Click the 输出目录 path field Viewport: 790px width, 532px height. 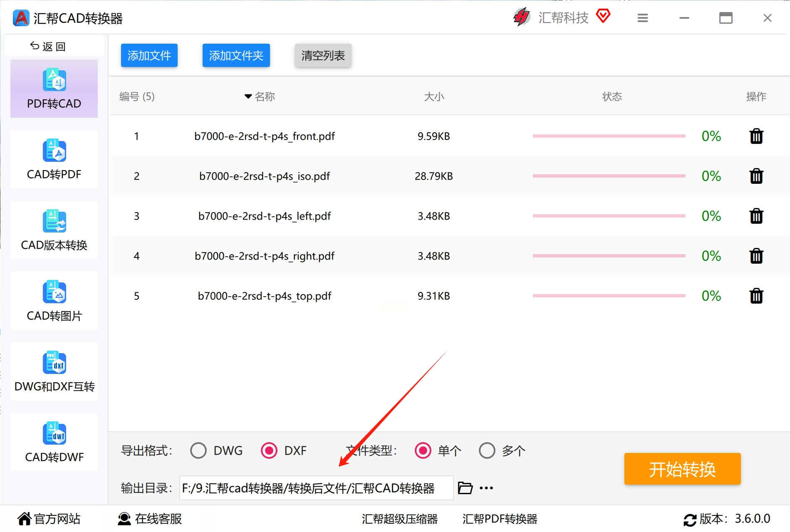click(x=316, y=488)
